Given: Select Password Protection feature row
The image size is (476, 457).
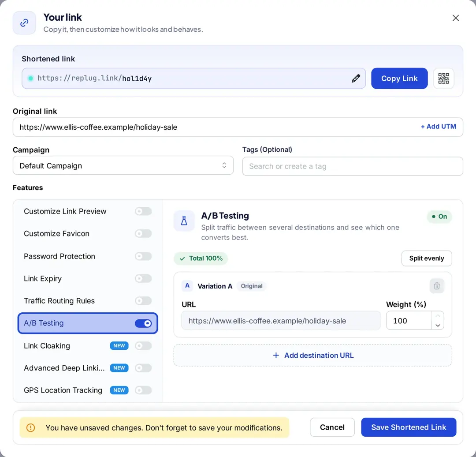Looking at the screenshot, I should (x=88, y=256).
